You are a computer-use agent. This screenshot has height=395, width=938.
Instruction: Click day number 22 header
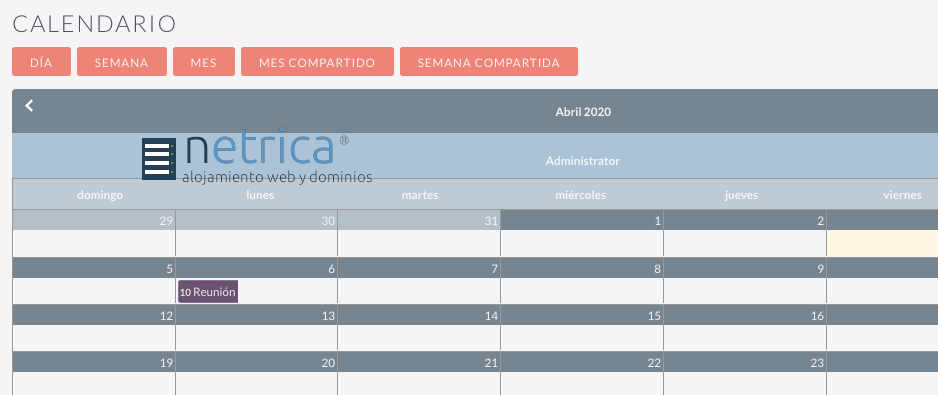[x=581, y=362]
